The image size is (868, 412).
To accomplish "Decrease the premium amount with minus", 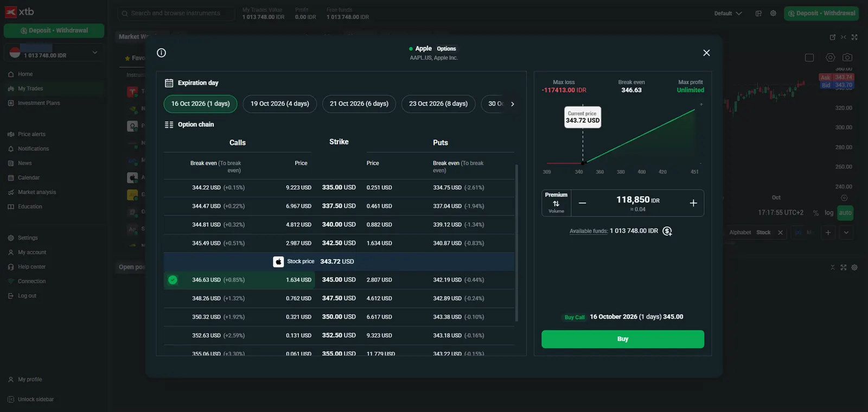I will click(582, 203).
